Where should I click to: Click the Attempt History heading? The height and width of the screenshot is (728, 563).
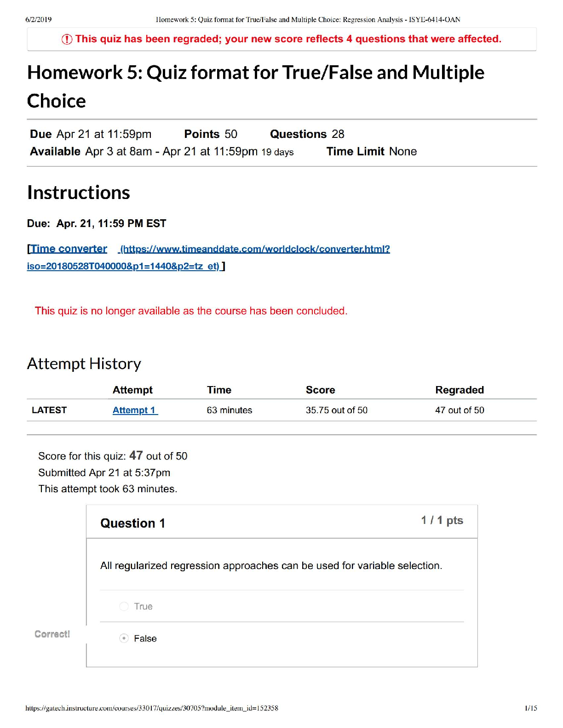(x=84, y=364)
